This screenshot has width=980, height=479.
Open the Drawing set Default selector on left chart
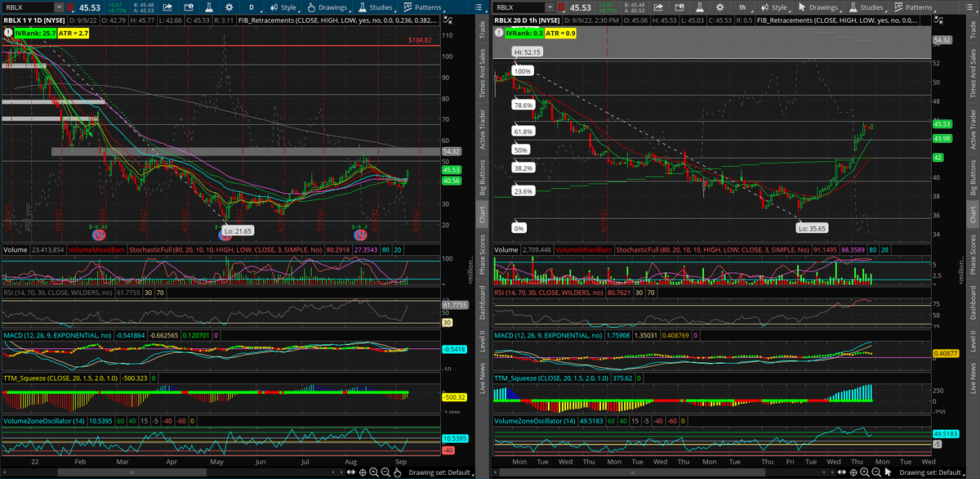point(441,472)
